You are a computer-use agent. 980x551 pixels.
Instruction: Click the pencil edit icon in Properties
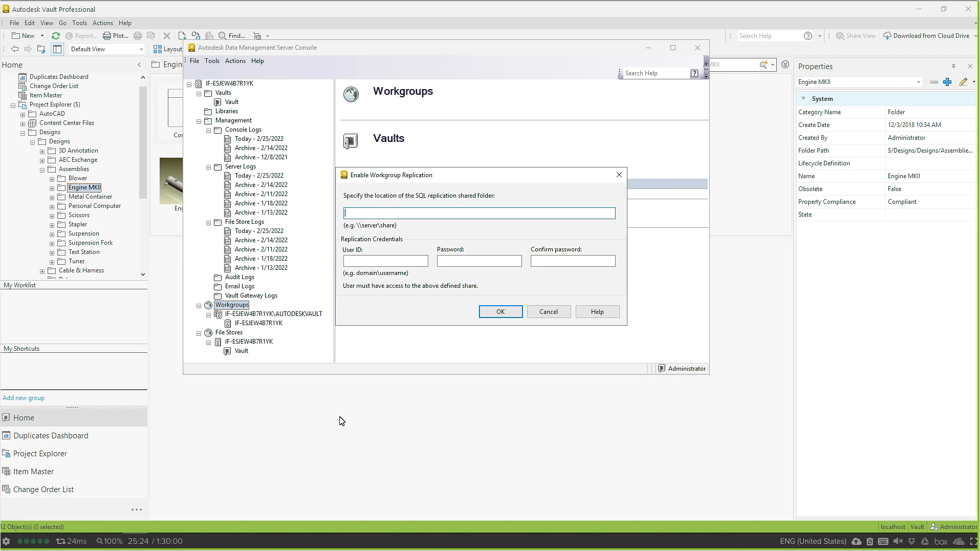pos(963,82)
